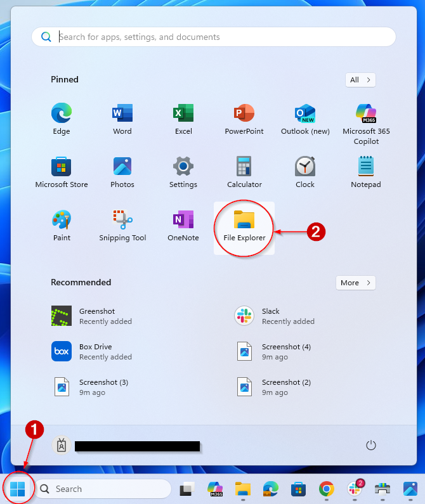Open Microsoft Store from the taskbar
Viewport: 425px width, 504px height.
click(298, 489)
